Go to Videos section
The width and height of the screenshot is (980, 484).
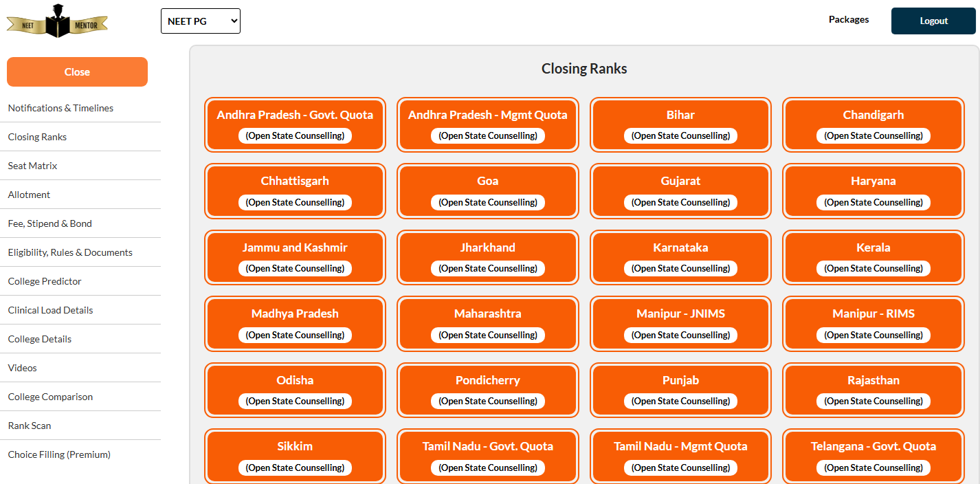(23, 368)
